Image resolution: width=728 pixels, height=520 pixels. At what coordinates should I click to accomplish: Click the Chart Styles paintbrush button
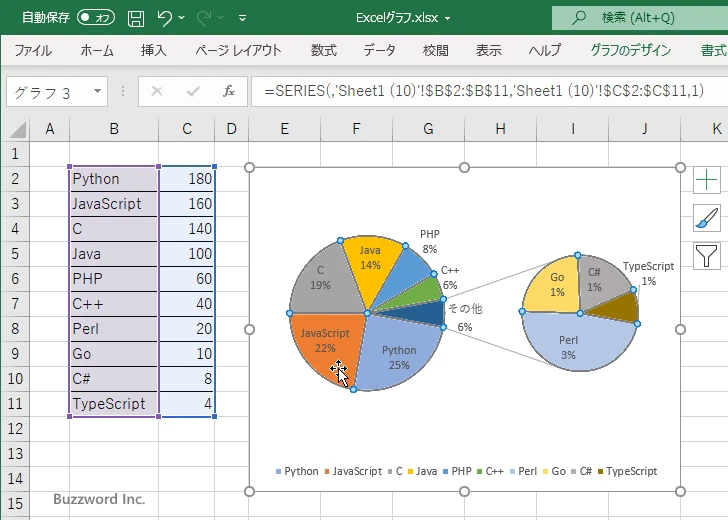707,218
